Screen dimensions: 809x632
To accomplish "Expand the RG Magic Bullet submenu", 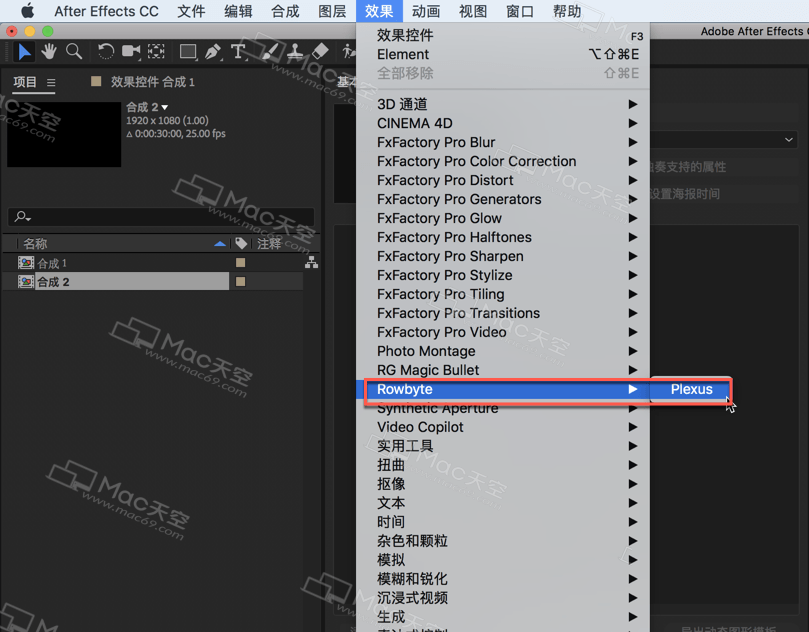I will tap(503, 370).
